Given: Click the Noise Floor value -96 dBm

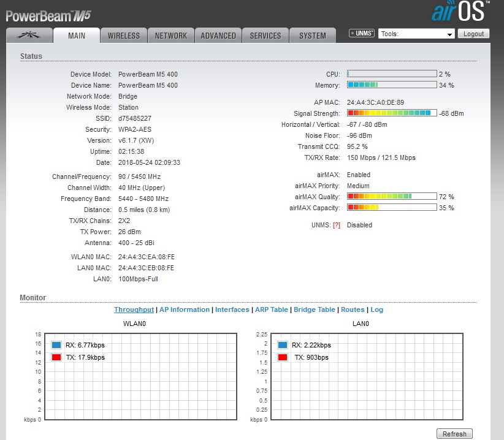Looking at the screenshot, I should point(359,135).
